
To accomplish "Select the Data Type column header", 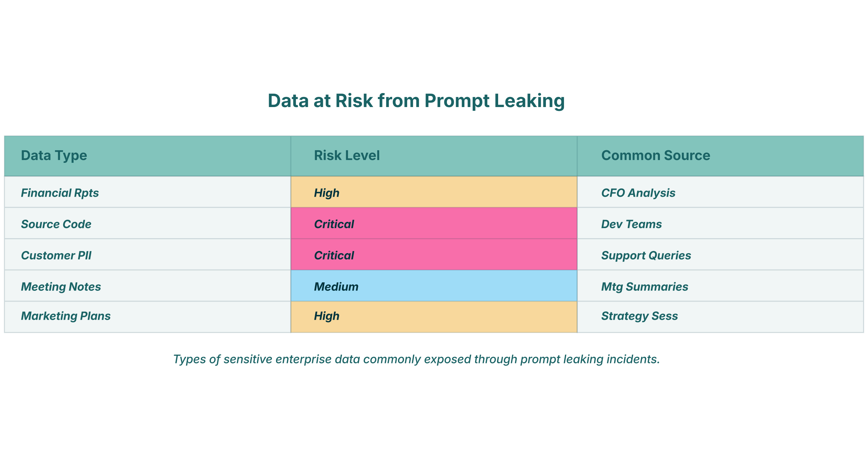I will [x=54, y=156].
